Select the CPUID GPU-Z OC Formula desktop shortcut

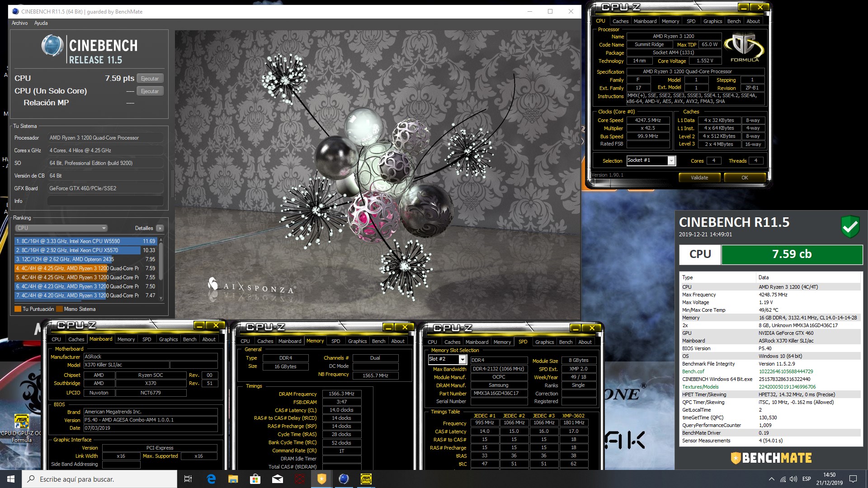tap(21, 428)
